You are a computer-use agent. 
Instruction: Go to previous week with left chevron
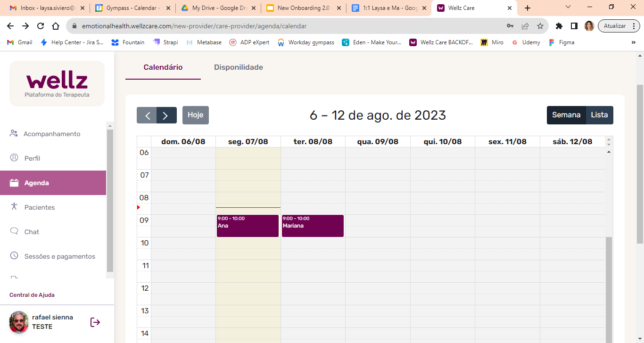pos(147,115)
